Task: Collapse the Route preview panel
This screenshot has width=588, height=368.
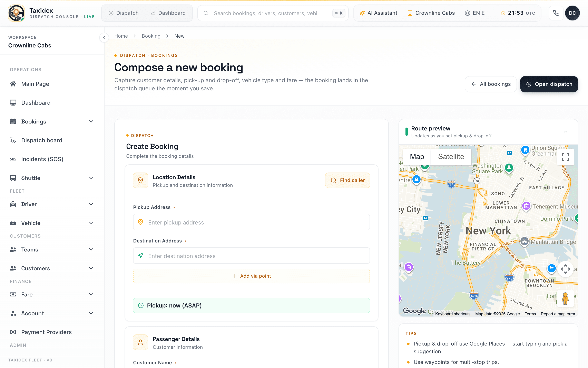Action: point(565,132)
